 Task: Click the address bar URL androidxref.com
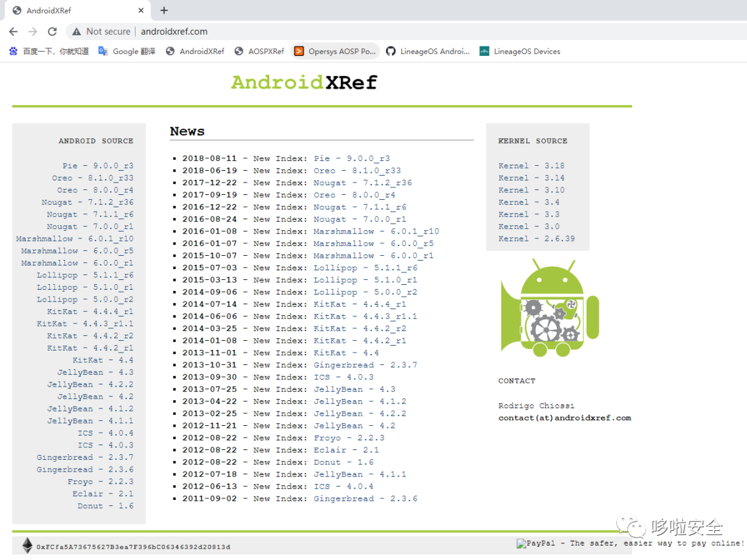174,31
